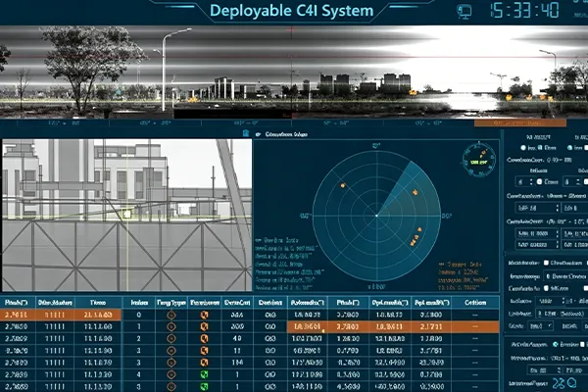The height and width of the screenshot is (392, 588).
Task: Click the 15:33:40 clock display
Action: point(524,11)
